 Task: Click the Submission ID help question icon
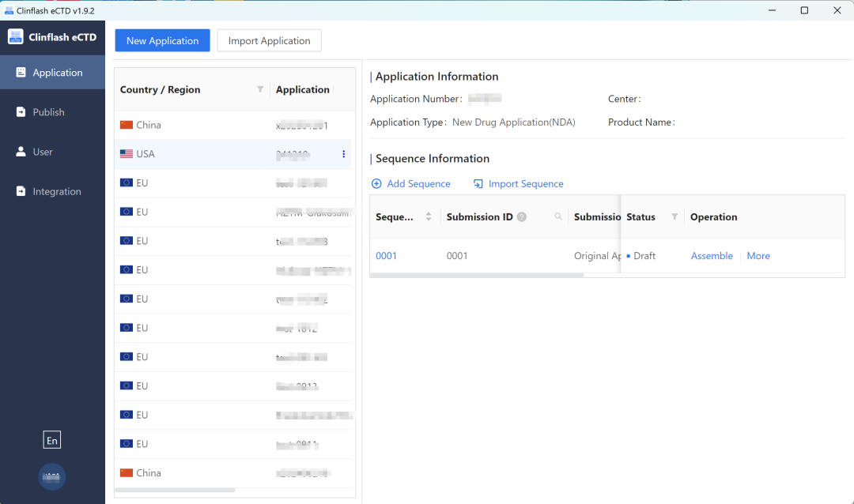522,217
